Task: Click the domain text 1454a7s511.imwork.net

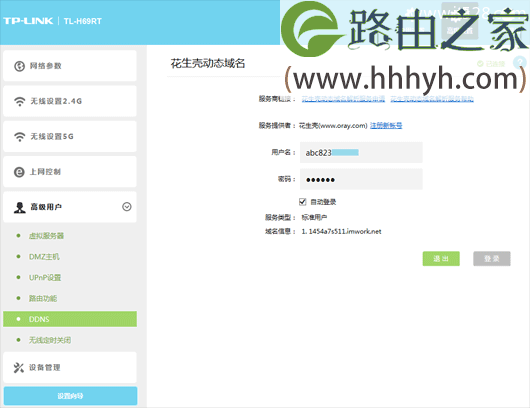Action: (345, 232)
